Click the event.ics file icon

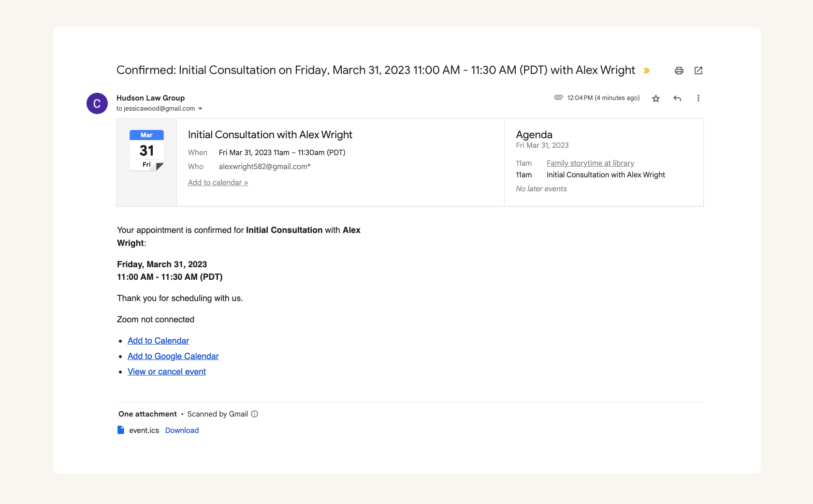(121, 430)
